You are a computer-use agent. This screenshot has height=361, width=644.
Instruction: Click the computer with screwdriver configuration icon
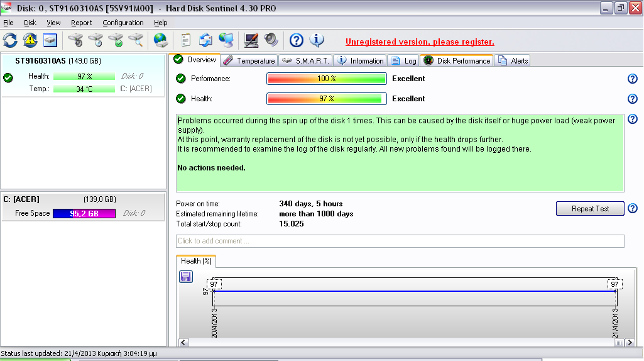[x=251, y=40]
